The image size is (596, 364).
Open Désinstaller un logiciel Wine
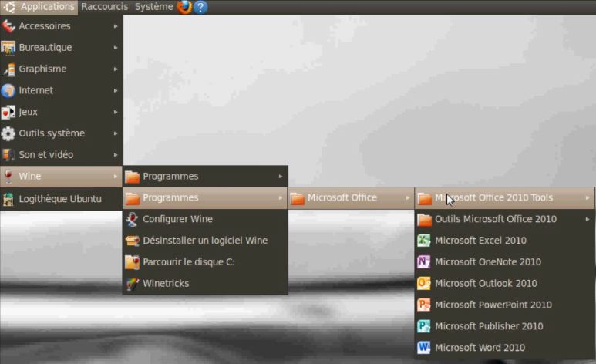(x=205, y=241)
